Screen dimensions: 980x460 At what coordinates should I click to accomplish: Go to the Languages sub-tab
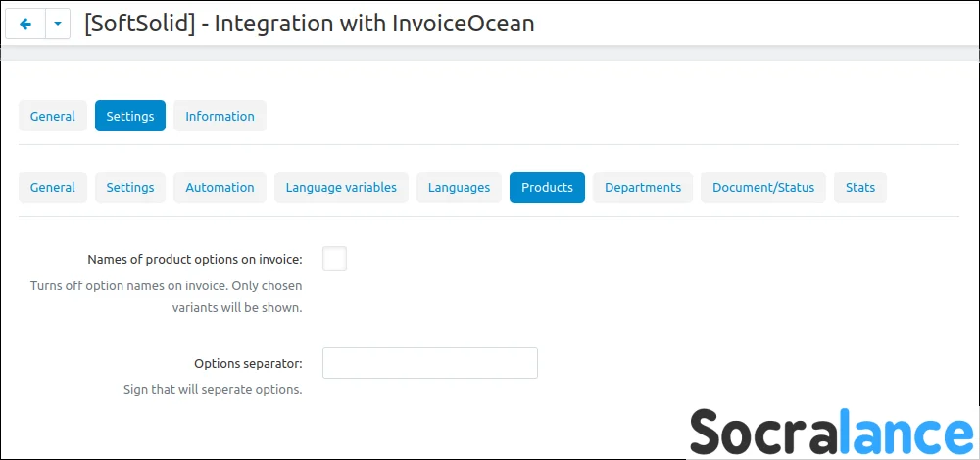(460, 187)
